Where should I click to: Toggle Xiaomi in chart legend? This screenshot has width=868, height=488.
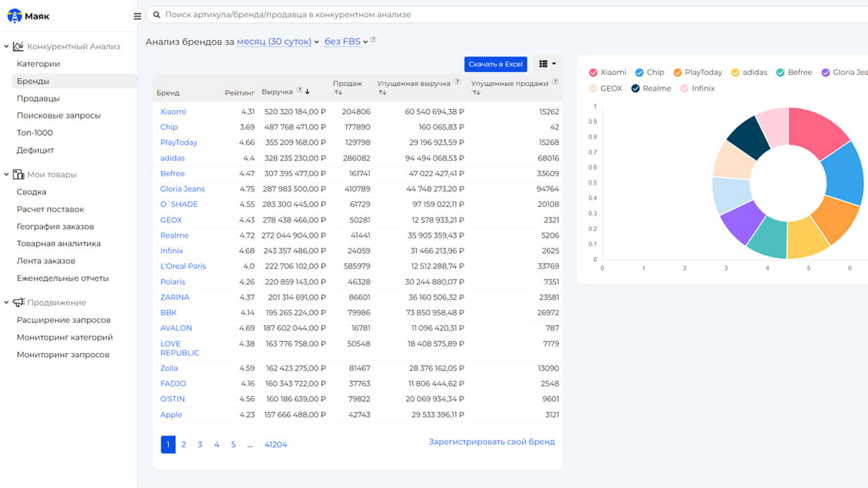click(x=593, y=72)
